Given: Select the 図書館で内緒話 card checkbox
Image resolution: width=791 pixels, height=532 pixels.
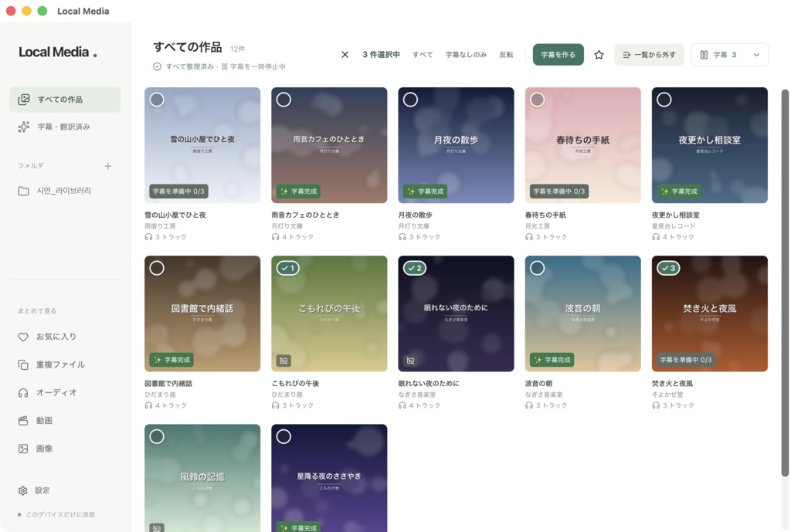Looking at the screenshot, I should (157, 268).
